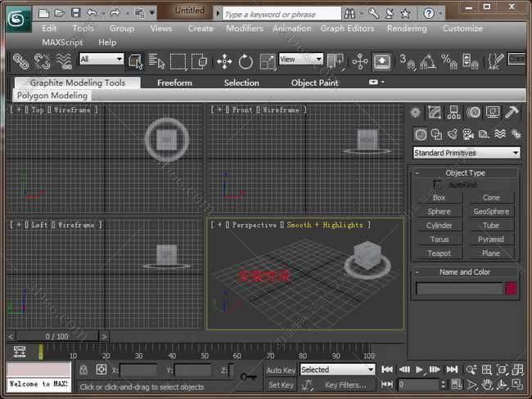Open the selection filter All dropdown
Image resolution: width=532 pixels, height=399 pixels.
tap(101, 60)
